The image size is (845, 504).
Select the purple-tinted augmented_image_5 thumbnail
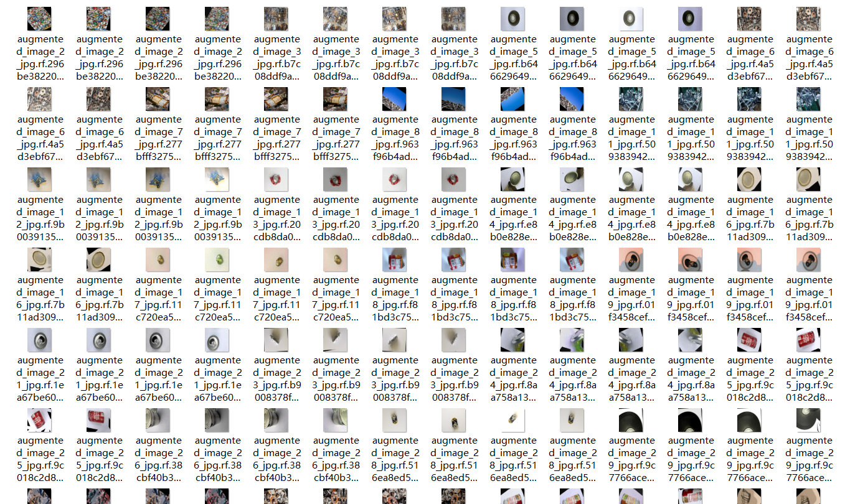pyautogui.click(x=691, y=19)
